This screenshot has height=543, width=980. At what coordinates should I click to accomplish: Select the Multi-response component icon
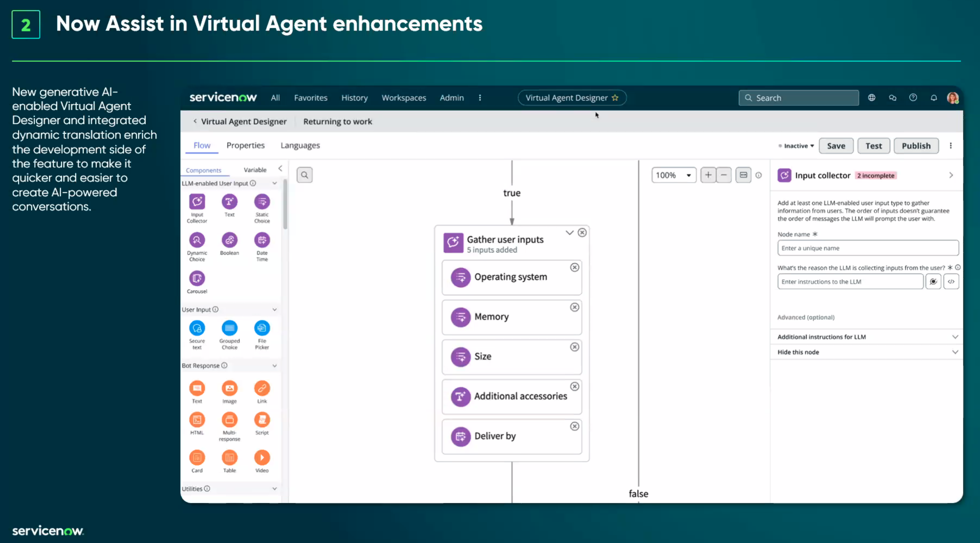click(229, 420)
